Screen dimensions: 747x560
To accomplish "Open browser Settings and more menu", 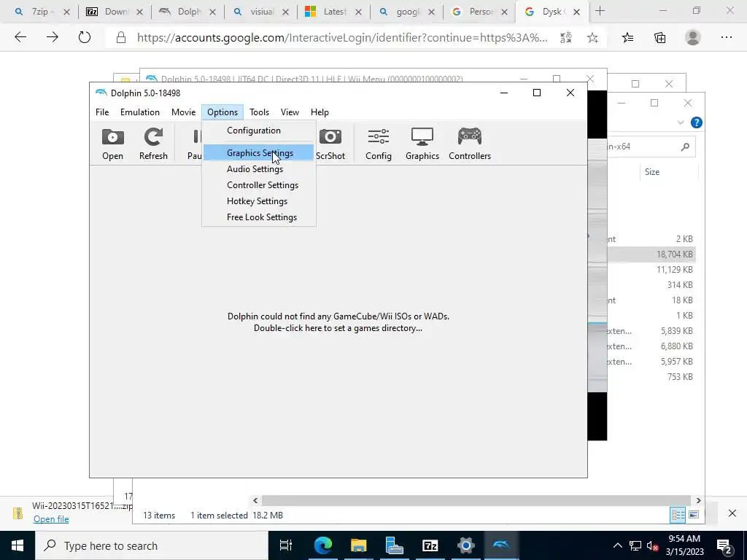I will [x=727, y=37].
